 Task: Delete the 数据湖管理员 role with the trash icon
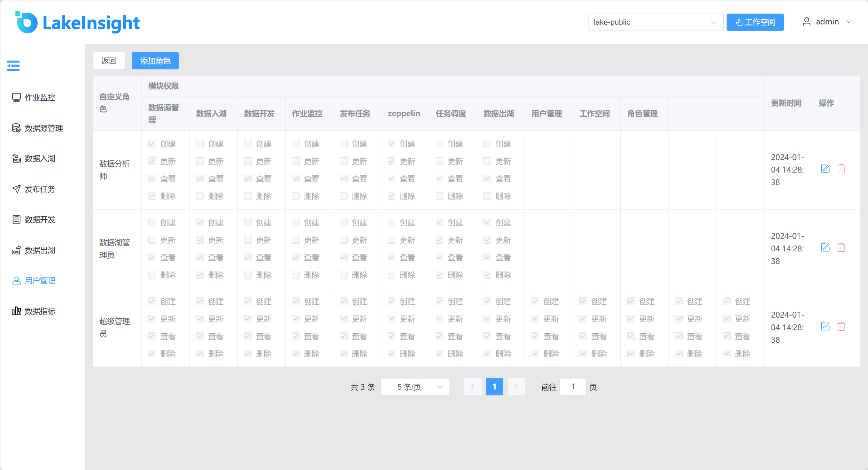841,248
